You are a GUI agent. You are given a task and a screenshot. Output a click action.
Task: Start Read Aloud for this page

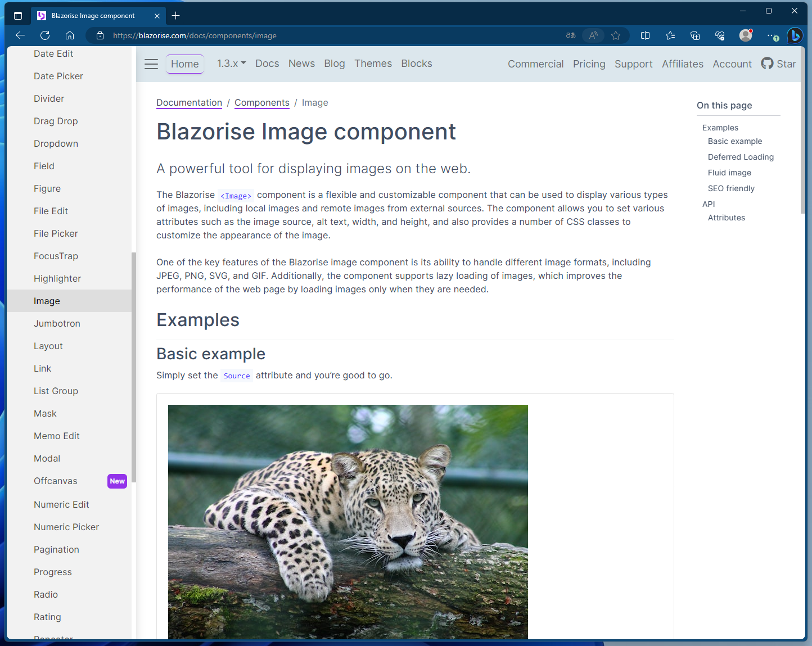click(593, 35)
